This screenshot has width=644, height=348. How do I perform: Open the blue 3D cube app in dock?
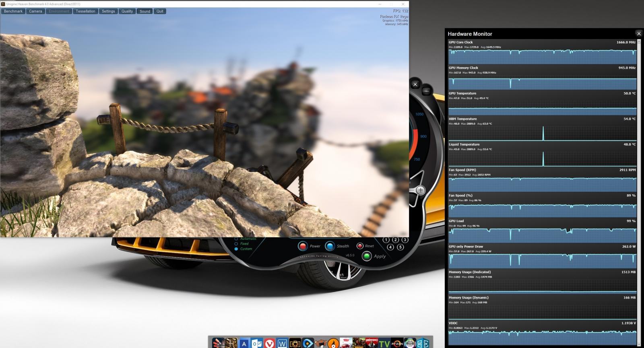click(x=423, y=343)
